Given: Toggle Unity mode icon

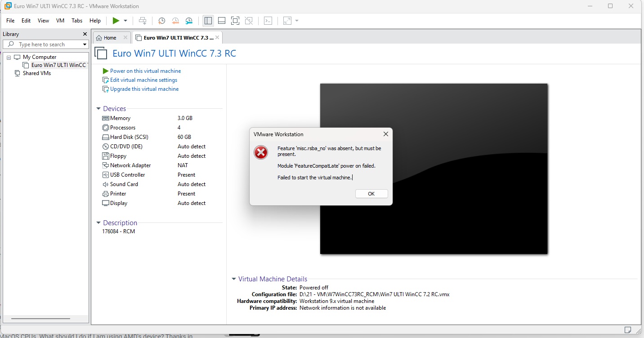Looking at the screenshot, I should (x=249, y=21).
